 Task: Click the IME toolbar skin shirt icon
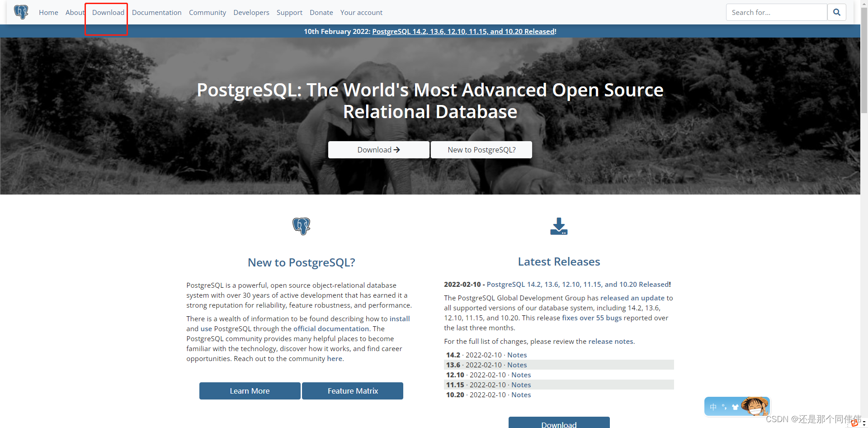pyautogui.click(x=735, y=407)
